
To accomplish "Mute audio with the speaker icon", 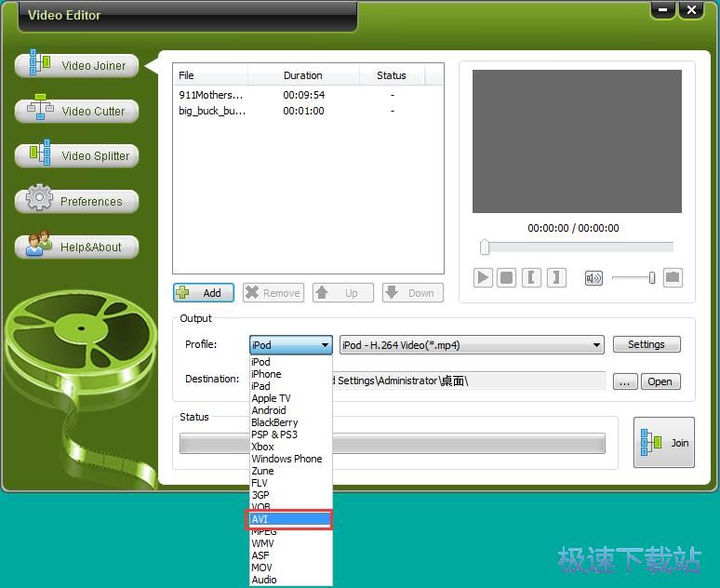I will [x=593, y=277].
